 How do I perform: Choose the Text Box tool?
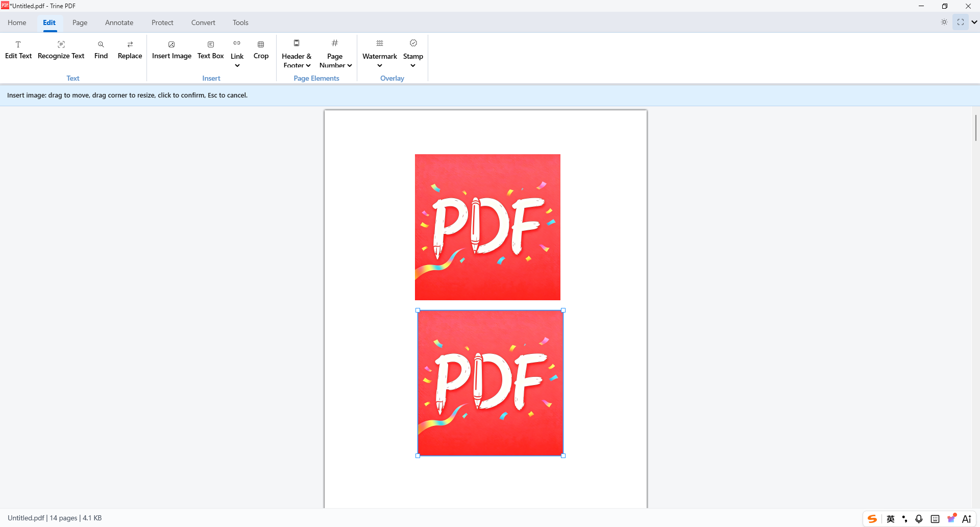pos(211,50)
